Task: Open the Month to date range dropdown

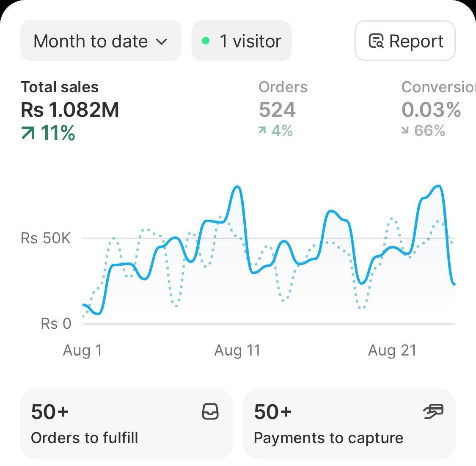Action: click(x=101, y=41)
